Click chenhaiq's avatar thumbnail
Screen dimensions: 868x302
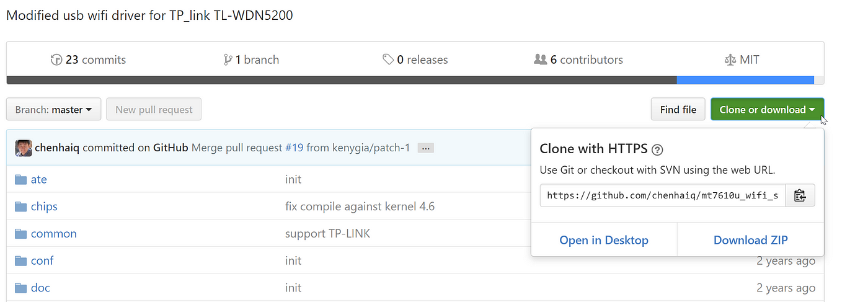coord(24,148)
